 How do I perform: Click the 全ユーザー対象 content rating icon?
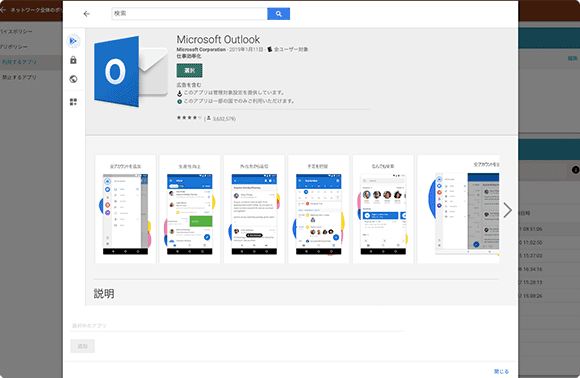(x=270, y=49)
